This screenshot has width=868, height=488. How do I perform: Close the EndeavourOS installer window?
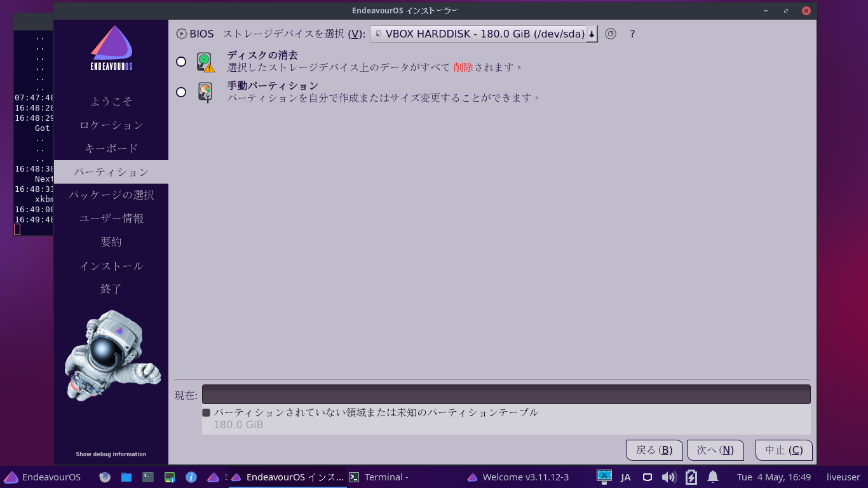pyautogui.click(x=806, y=11)
